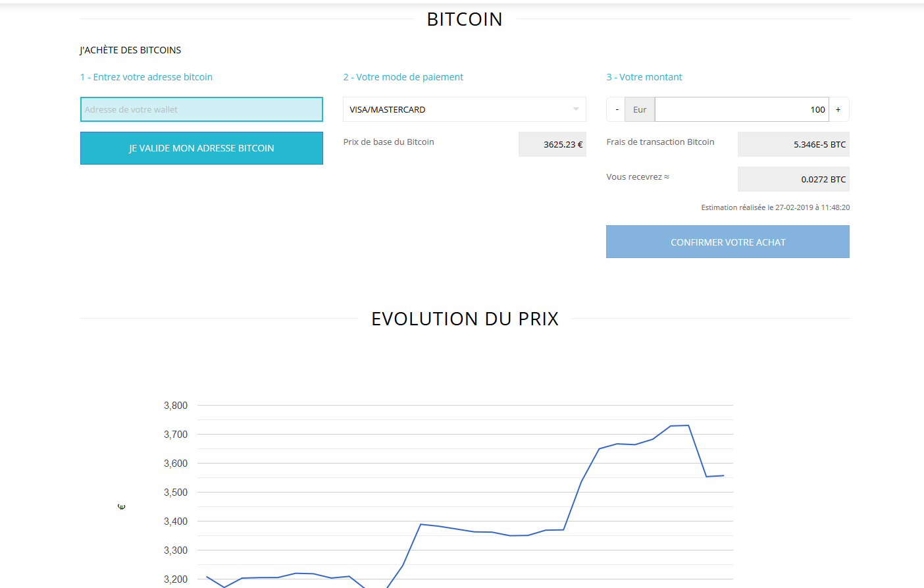The height and width of the screenshot is (588, 924).
Task: Click the EVOLUTION DU PRIX section heading
Action: point(465,319)
